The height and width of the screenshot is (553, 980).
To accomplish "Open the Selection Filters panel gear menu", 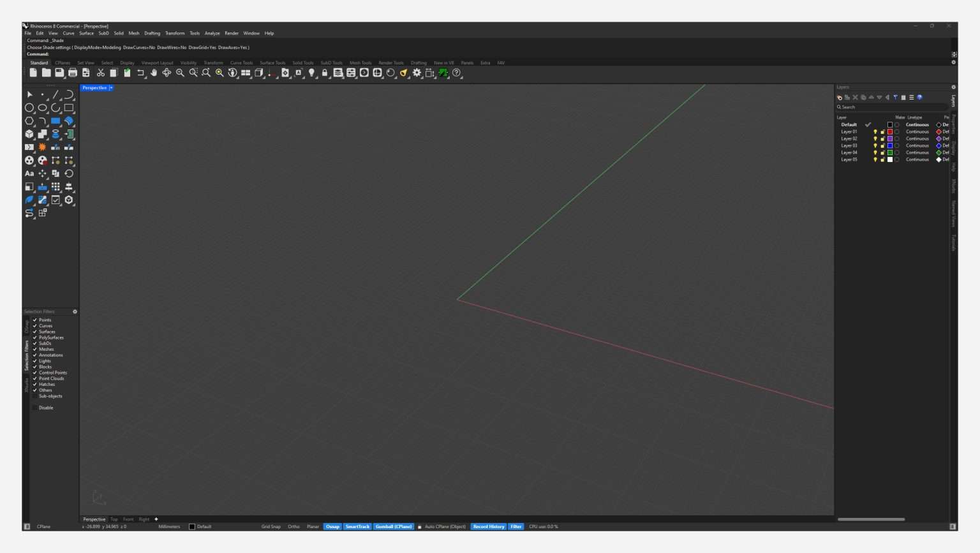I will [75, 312].
